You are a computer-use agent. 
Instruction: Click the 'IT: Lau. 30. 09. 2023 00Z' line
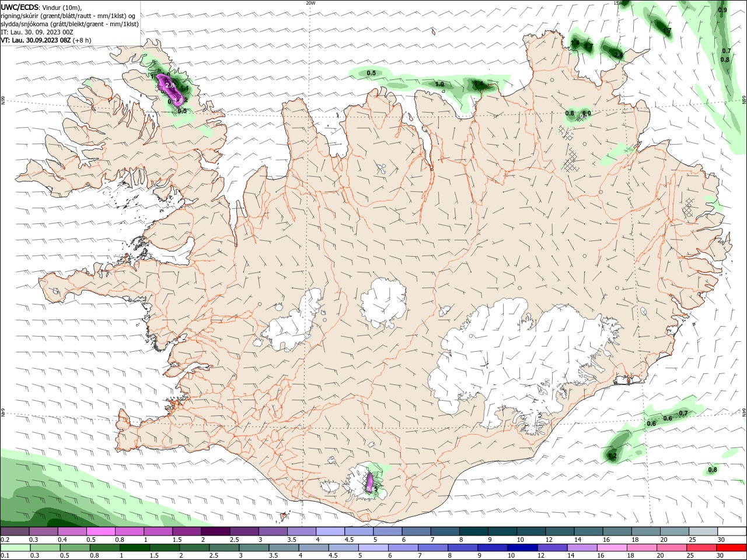pos(36,32)
